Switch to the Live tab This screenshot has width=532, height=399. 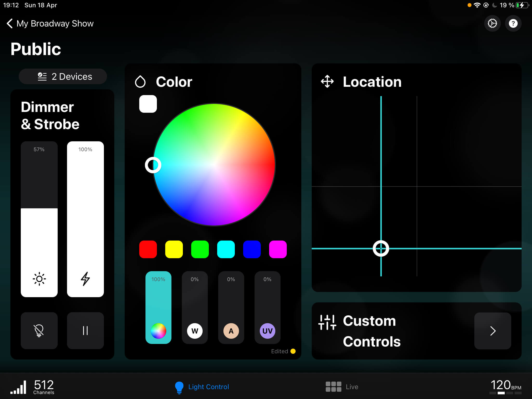click(341, 387)
